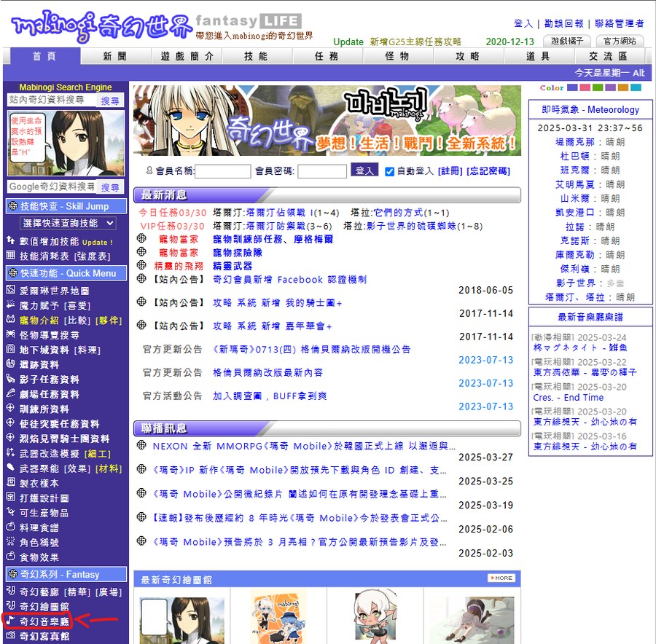Click the 登入 button in the login form
The image size is (656, 644).
tap(364, 170)
